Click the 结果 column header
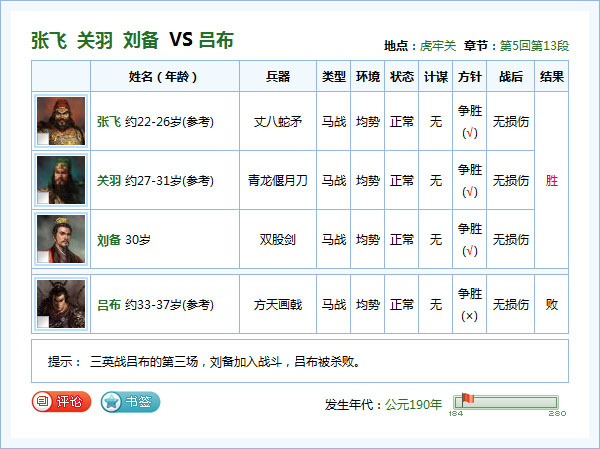The image size is (600, 449). click(551, 77)
